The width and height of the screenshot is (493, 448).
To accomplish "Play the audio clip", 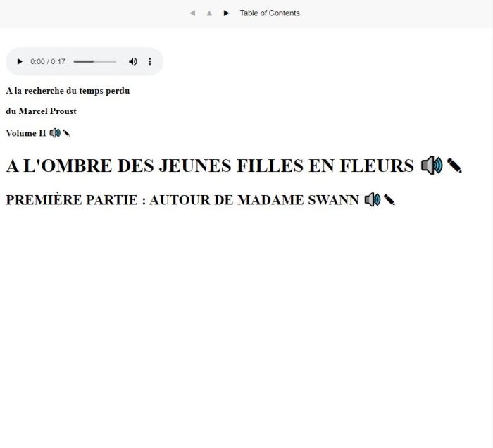I will [x=20, y=61].
